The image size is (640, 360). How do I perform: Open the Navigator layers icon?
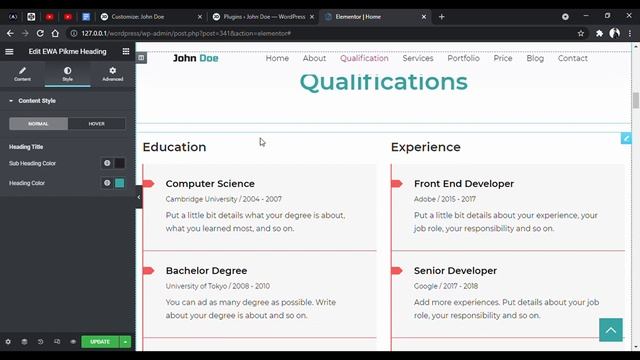[24, 342]
